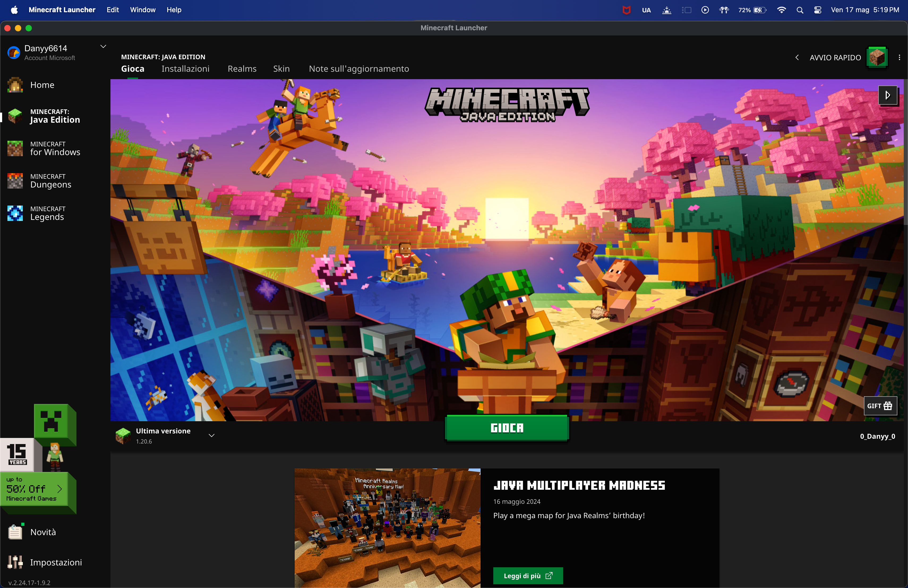
Task: Open the Home sidebar item
Action: point(42,85)
